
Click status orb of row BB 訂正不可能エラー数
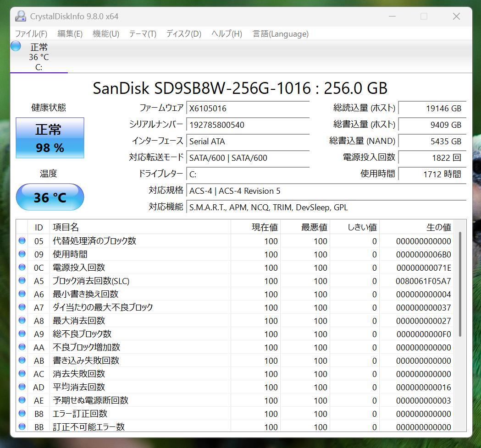tap(22, 426)
